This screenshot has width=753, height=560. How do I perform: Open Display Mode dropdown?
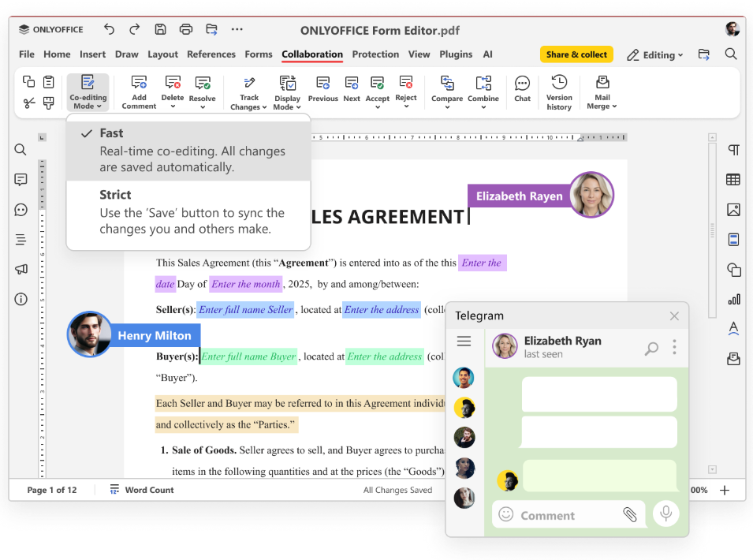click(287, 93)
